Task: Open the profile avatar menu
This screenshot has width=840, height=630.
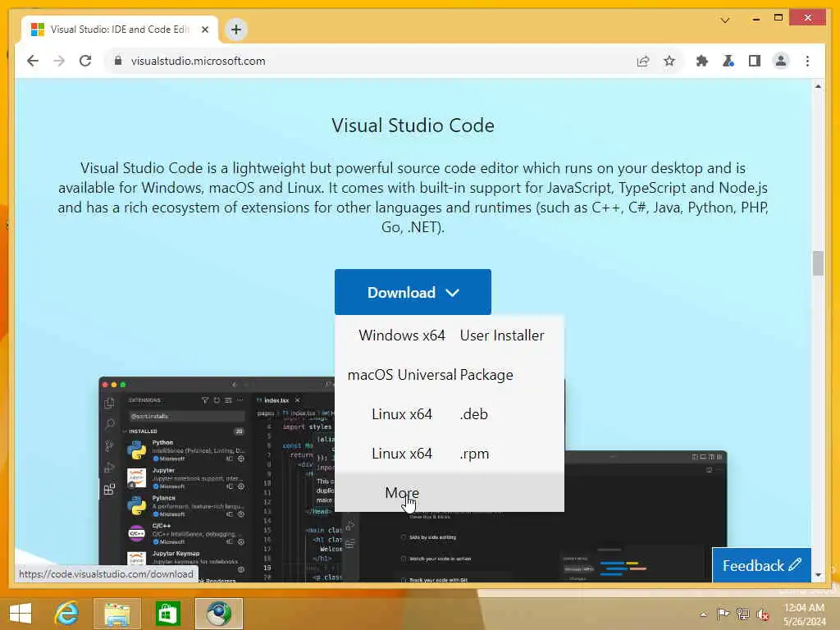Action: [781, 61]
